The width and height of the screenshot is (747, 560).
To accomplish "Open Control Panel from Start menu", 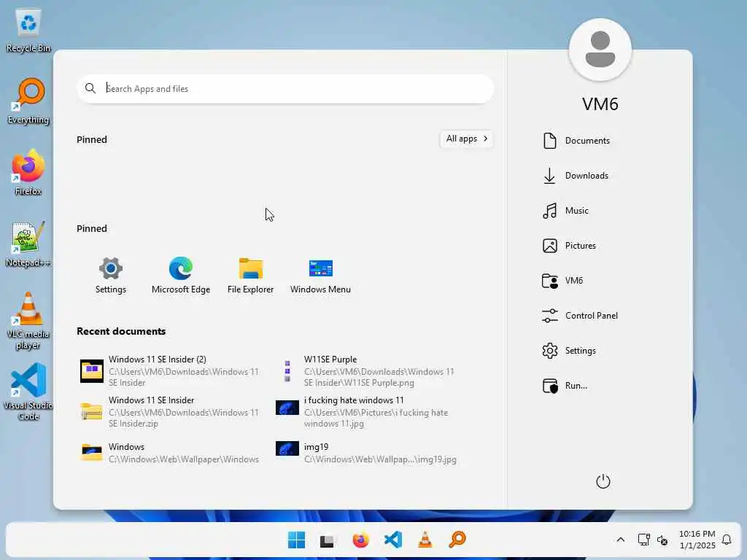I will point(580,316).
